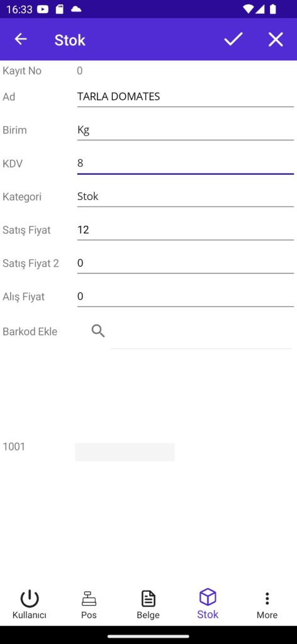The image size is (297, 644).
Task: Switch to the Pos register tab
Action: (89, 604)
